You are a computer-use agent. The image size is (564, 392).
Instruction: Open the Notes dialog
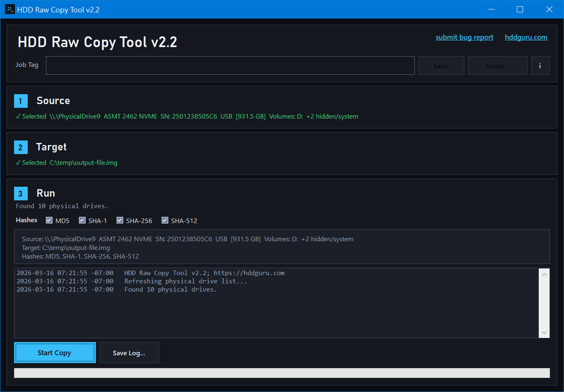(x=497, y=65)
